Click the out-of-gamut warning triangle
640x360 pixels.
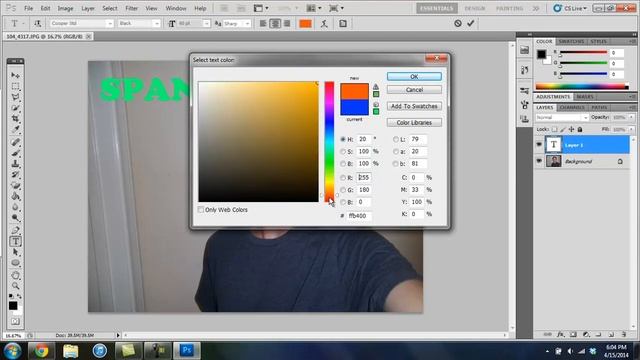coord(376,87)
